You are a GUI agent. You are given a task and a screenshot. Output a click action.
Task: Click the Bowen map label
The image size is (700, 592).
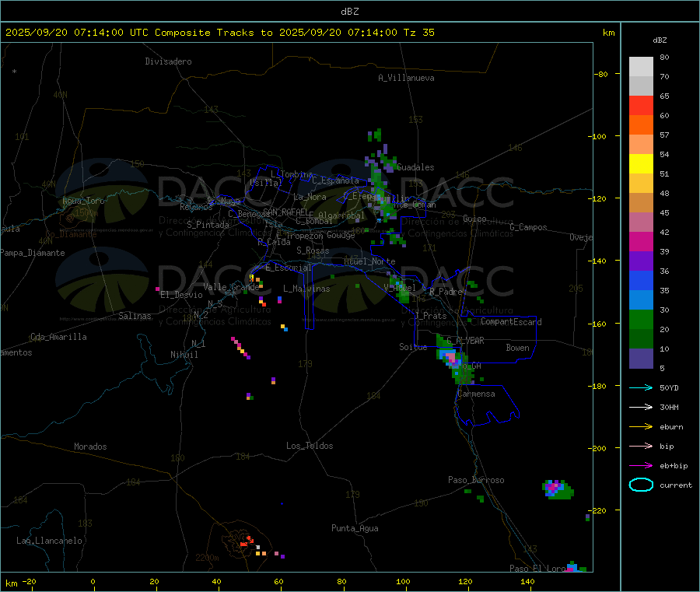517,348
